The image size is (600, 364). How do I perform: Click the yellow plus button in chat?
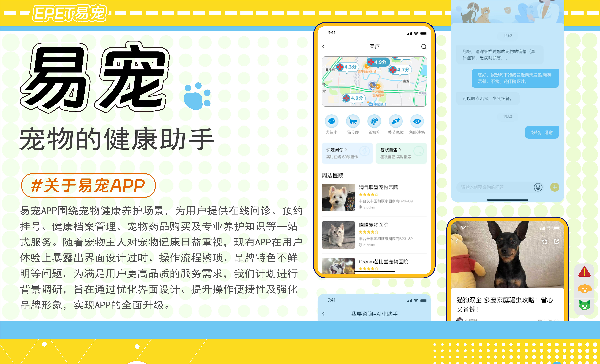click(x=554, y=187)
